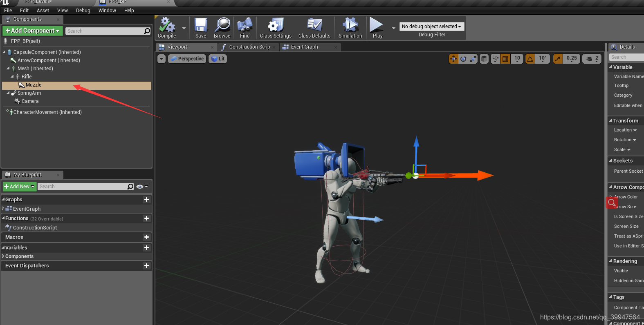Add a new variable with plus

click(146, 248)
